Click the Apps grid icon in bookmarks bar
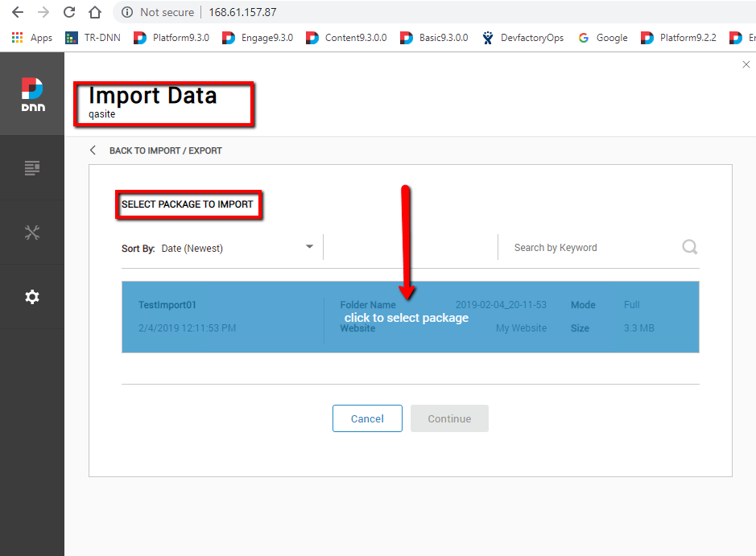The height and width of the screenshot is (556, 756). point(17,37)
